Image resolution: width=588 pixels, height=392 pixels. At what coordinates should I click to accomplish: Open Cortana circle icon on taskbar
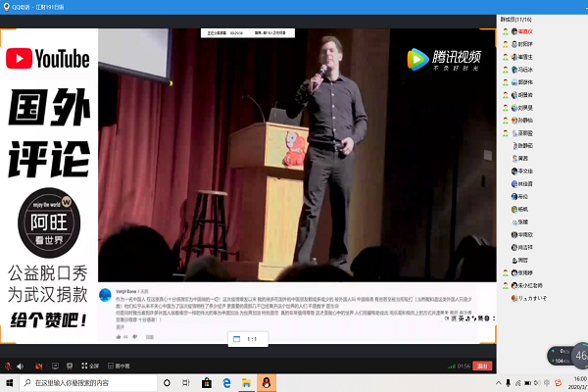[167, 383]
